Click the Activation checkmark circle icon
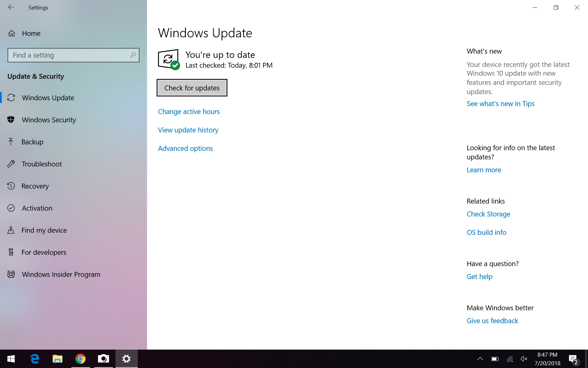 click(x=11, y=208)
